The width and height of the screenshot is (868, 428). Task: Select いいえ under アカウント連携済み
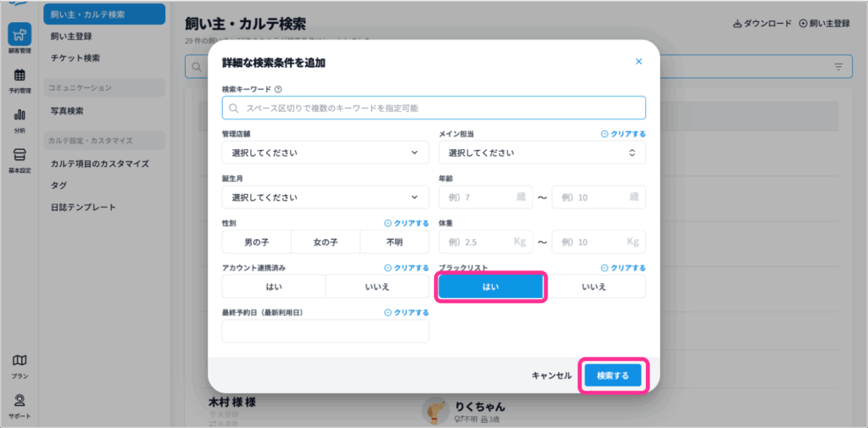coord(376,286)
